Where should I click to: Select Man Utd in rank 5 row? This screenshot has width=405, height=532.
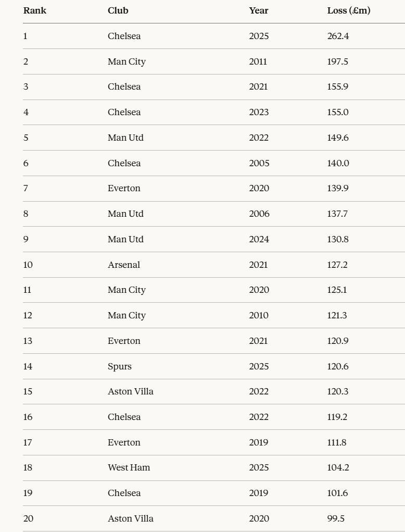(126, 138)
